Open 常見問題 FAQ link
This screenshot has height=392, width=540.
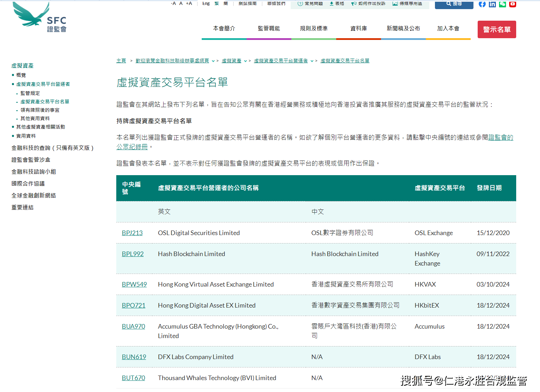310,4
